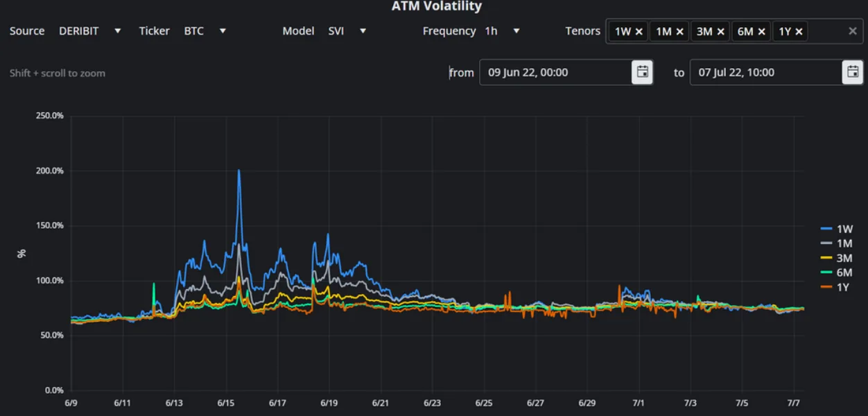Edit the 'to' date field 07 Jul 22
Viewport: 868px width, 416px height.
766,72
